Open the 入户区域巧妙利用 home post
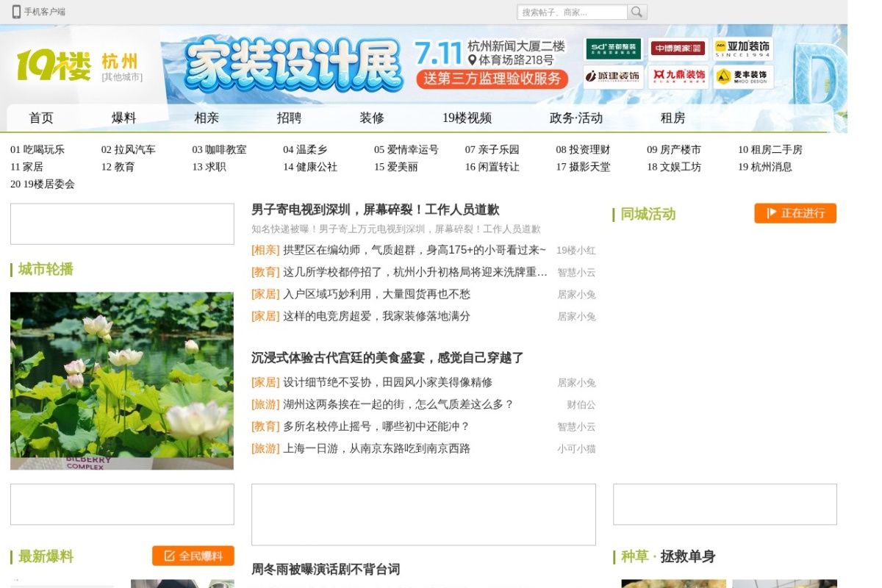The image size is (882, 588). 376,295
